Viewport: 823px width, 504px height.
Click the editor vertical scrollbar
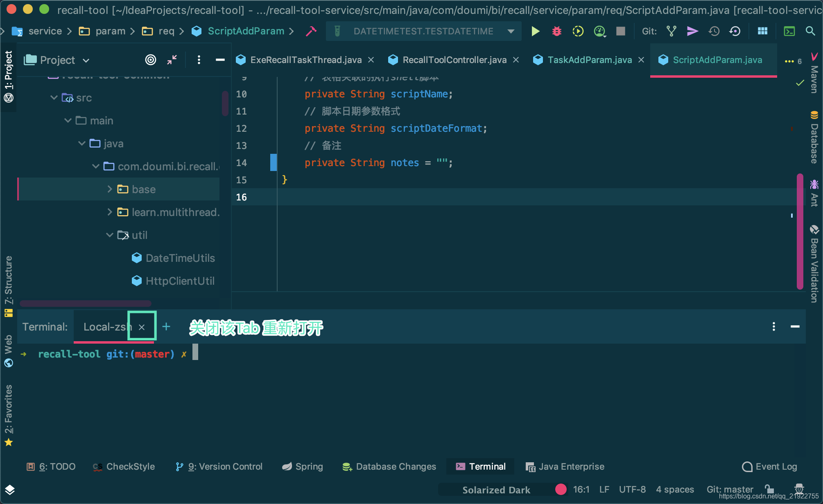point(800,232)
